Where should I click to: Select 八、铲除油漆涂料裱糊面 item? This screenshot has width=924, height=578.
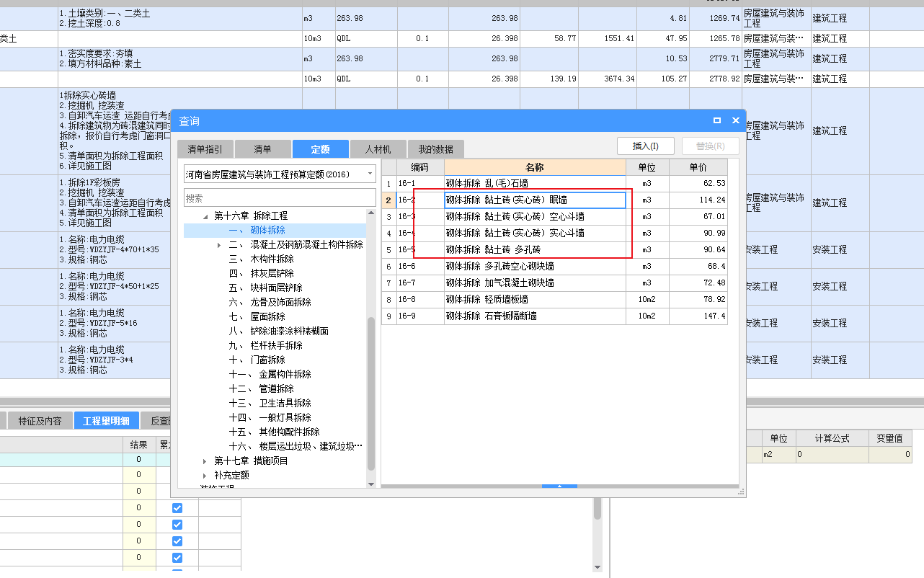[x=278, y=331]
